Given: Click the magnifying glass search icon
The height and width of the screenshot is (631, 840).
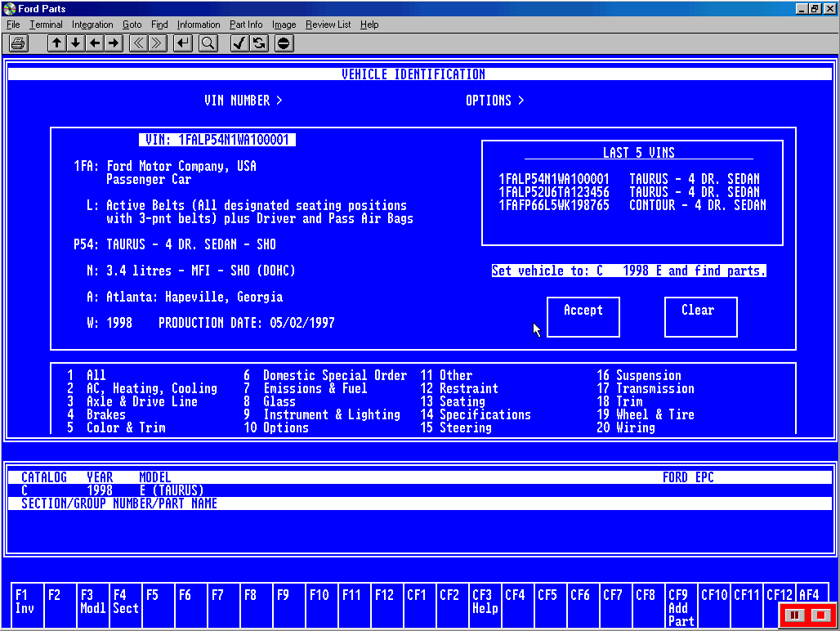Looking at the screenshot, I should [208, 43].
